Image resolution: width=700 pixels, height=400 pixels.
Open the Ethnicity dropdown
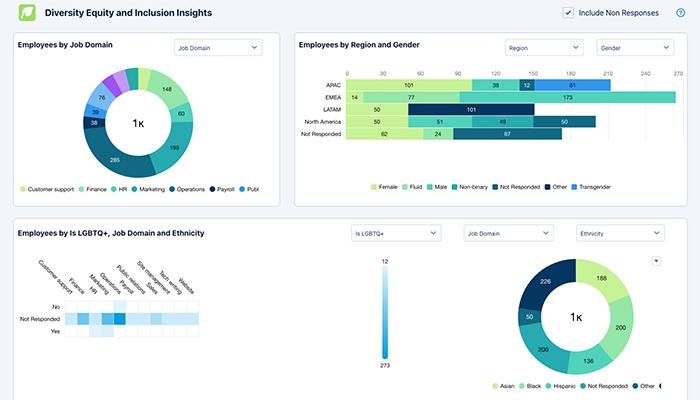click(620, 233)
